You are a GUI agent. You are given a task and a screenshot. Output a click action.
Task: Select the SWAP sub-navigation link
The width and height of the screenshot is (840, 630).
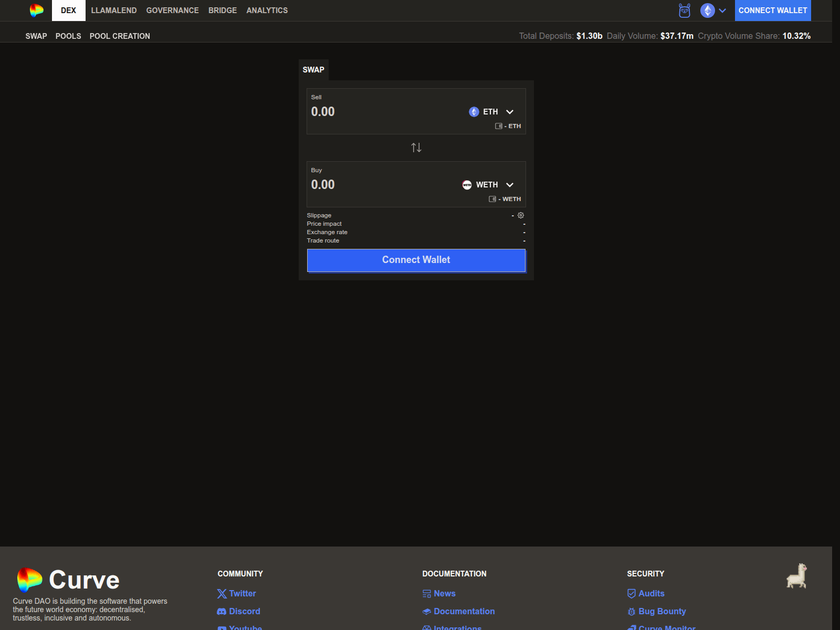36,36
